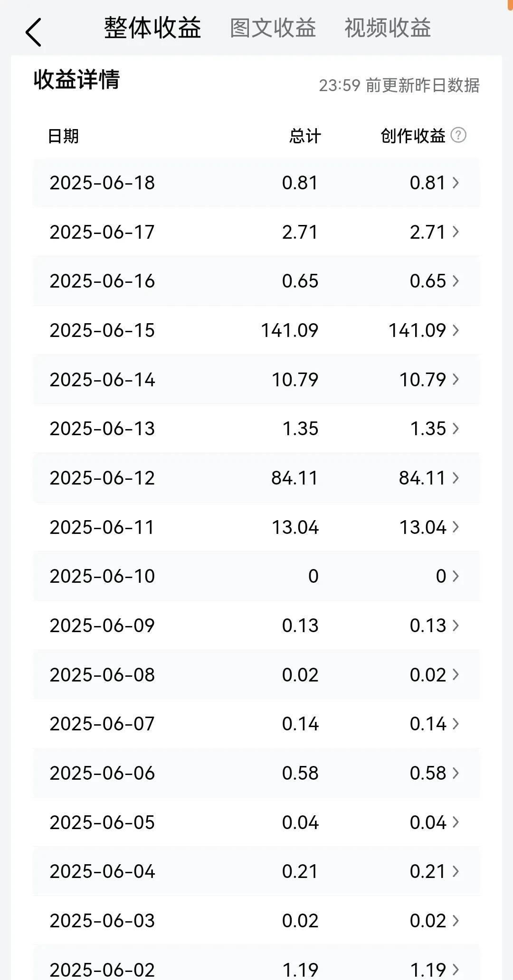Switch to the 图文收益 tab

pyautogui.click(x=273, y=28)
